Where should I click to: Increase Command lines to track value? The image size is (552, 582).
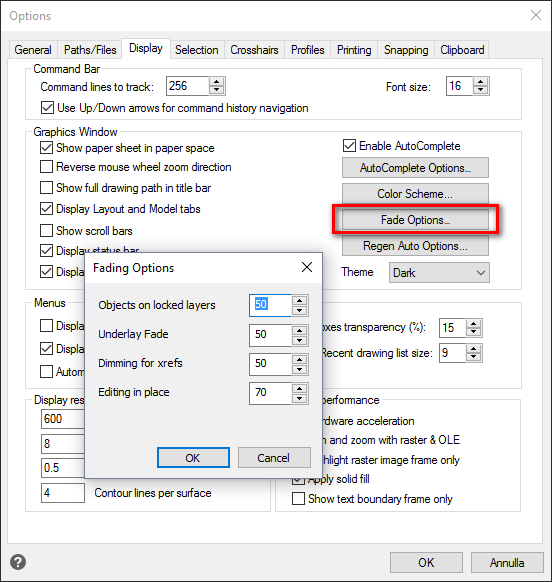[216, 82]
